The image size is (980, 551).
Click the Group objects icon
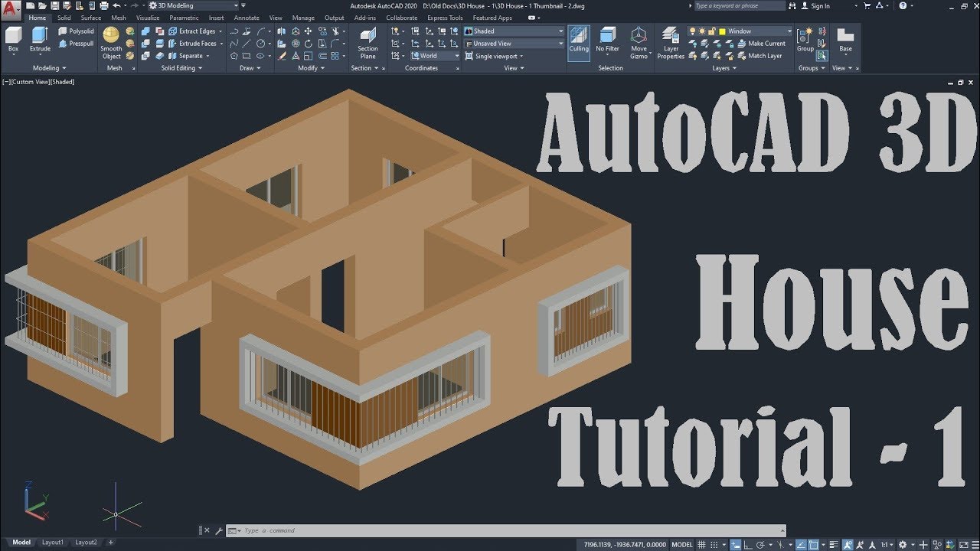click(x=805, y=39)
